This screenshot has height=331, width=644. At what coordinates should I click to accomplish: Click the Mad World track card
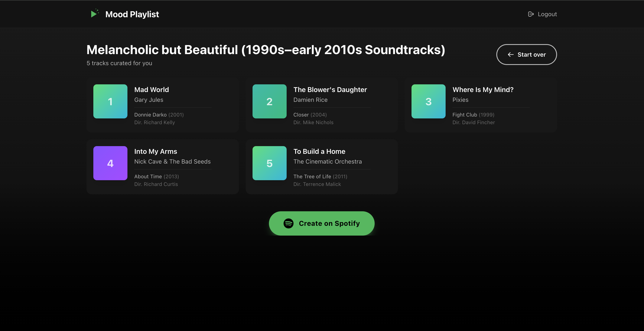163,105
